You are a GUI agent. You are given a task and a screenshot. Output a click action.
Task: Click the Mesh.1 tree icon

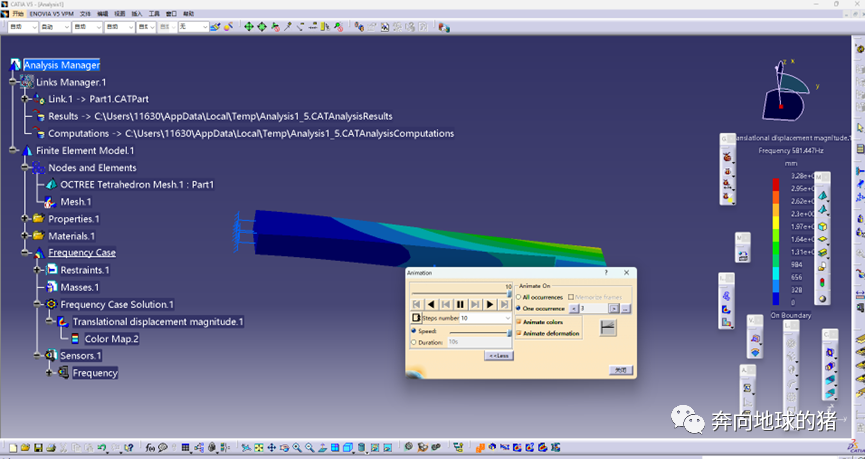coord(50,202)
